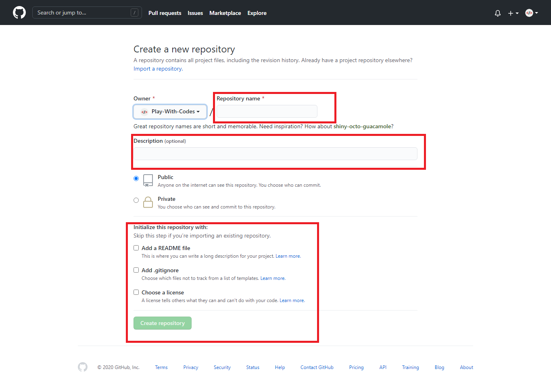
Task: Focus the Search or jump to field
Action: [87, 13]
